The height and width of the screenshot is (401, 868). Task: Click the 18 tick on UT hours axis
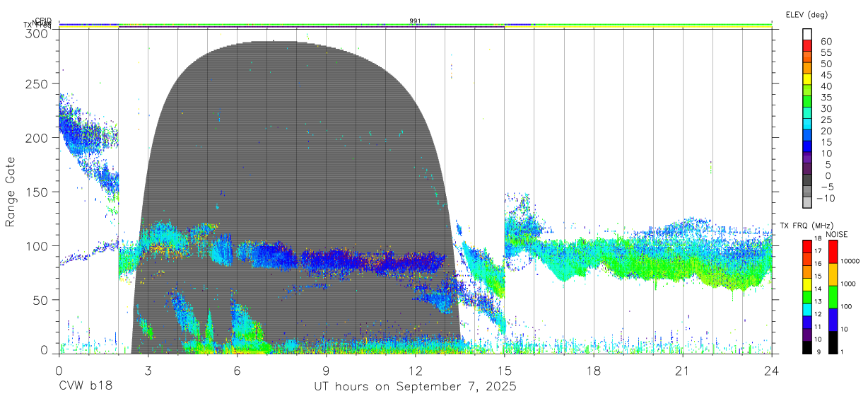(593, 371)
